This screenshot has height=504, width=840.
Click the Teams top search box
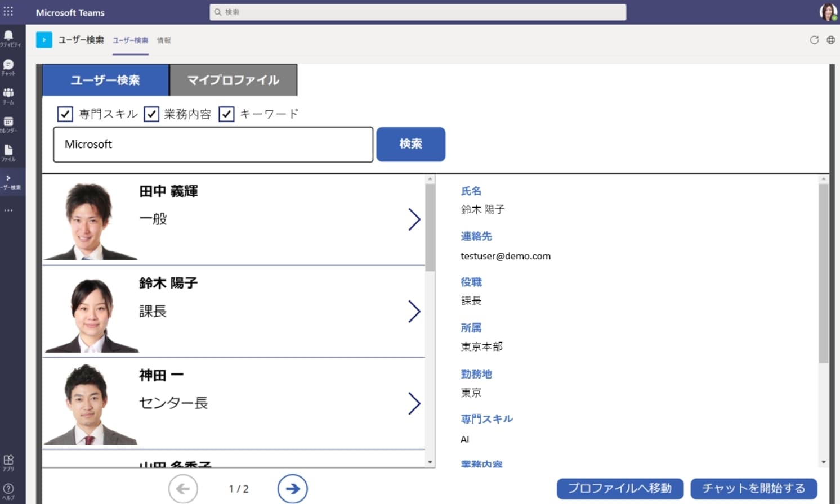tap(418, 12)
